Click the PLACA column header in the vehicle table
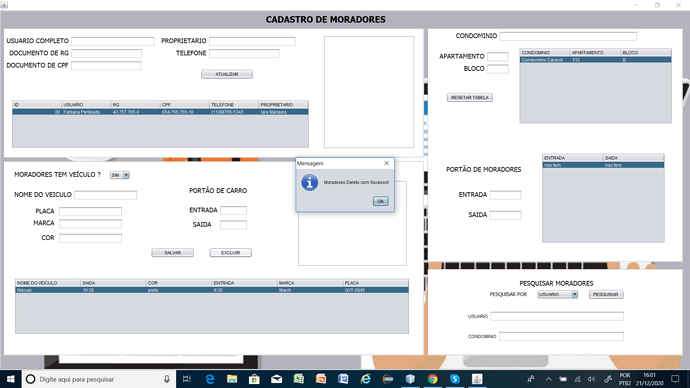Screen dimensions: 690x388 coord(375,283)
